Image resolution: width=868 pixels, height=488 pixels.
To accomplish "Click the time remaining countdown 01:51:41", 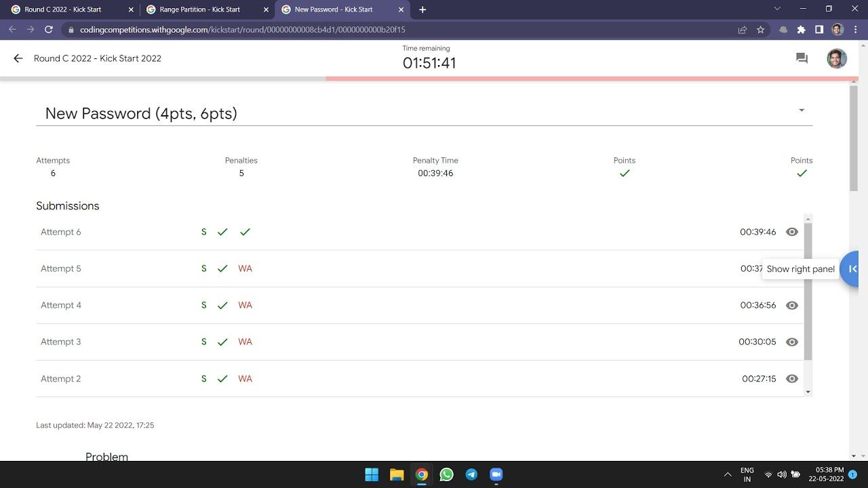I will tap(429, 63).
